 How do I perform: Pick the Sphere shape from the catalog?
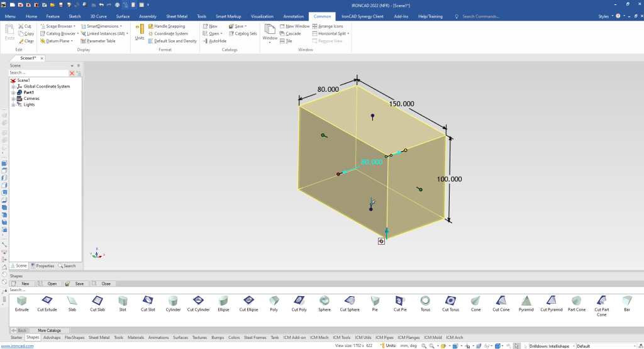click(324, 301)
